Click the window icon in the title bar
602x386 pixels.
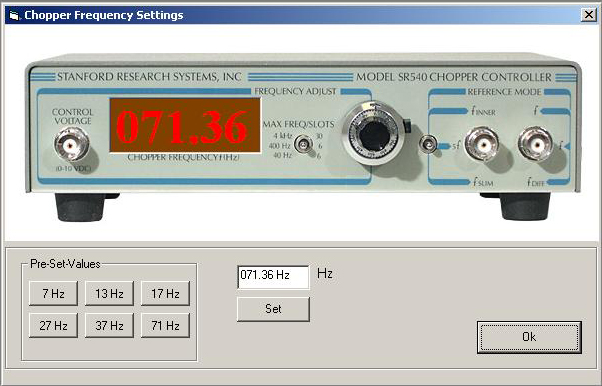(14, 15)
